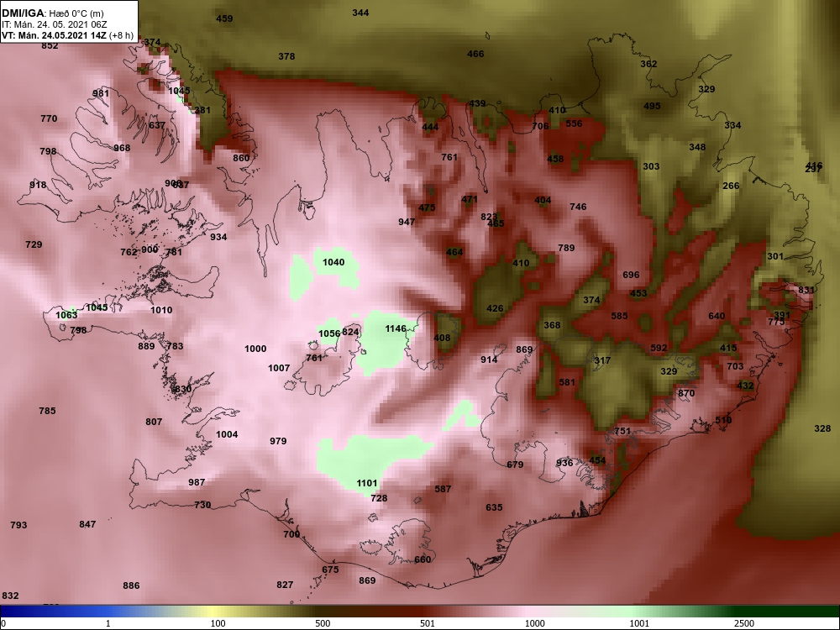Click the map value 344
This screenshot has height=630, width=840.
(360, 13)
